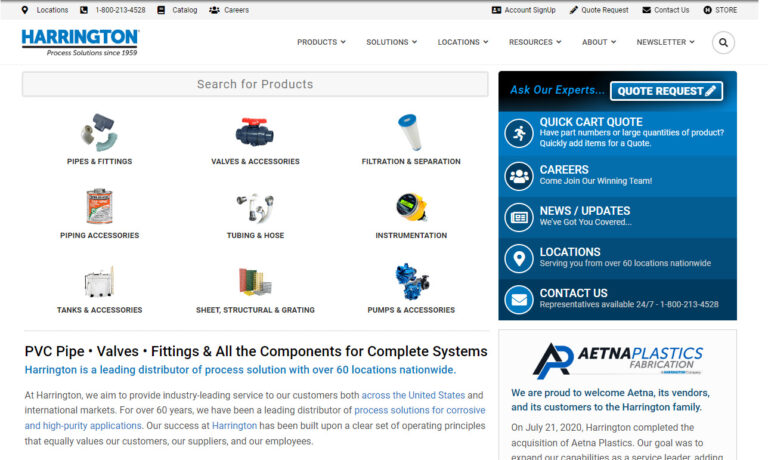
Task: Click the Aetna Plastics Fabrication logo
Action: tap(617, 360)
